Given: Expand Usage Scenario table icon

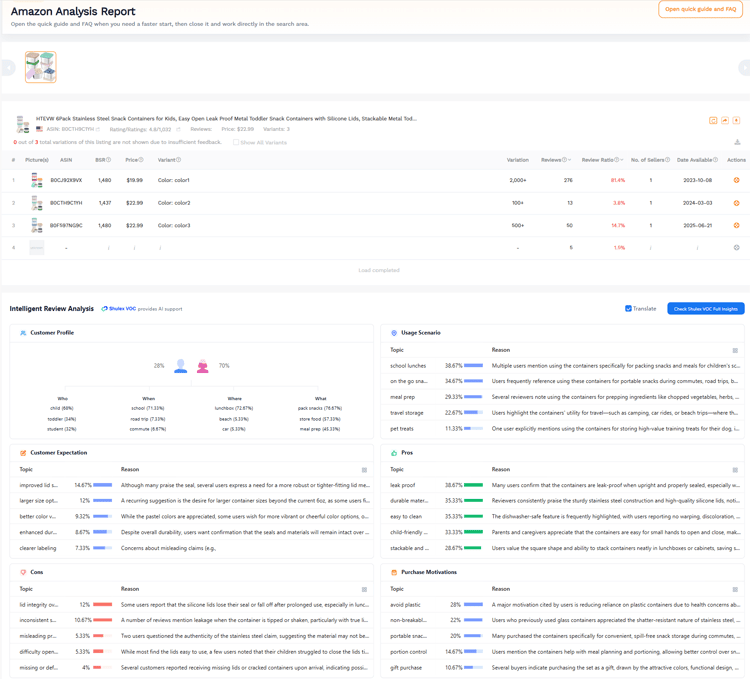Looking at the screenshot, I should (735, 350).
